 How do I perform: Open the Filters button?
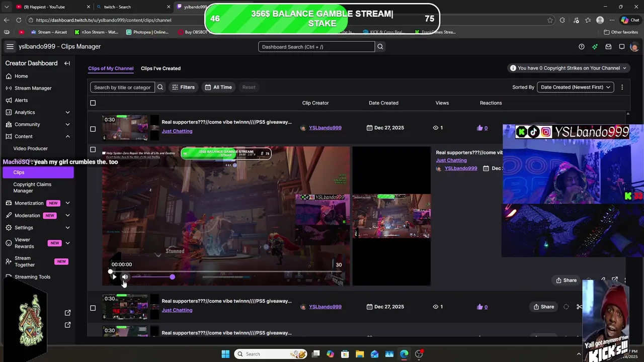click(x=183, y=87)
